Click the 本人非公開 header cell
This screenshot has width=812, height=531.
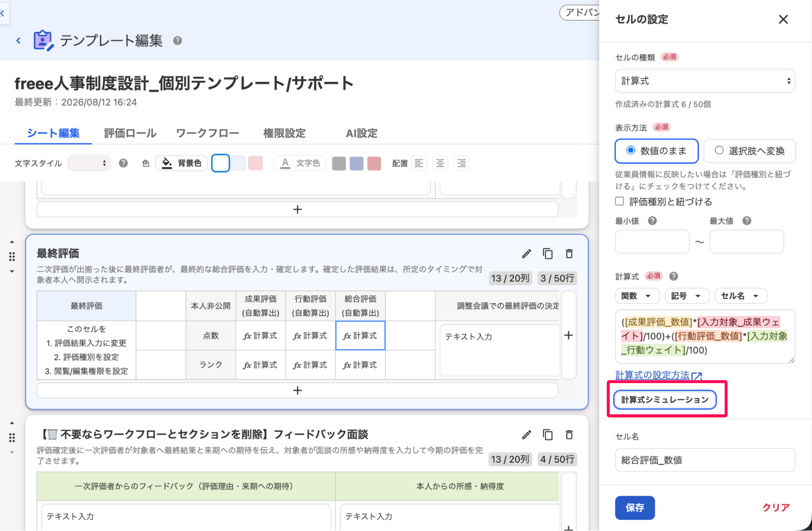click(211, 306)
